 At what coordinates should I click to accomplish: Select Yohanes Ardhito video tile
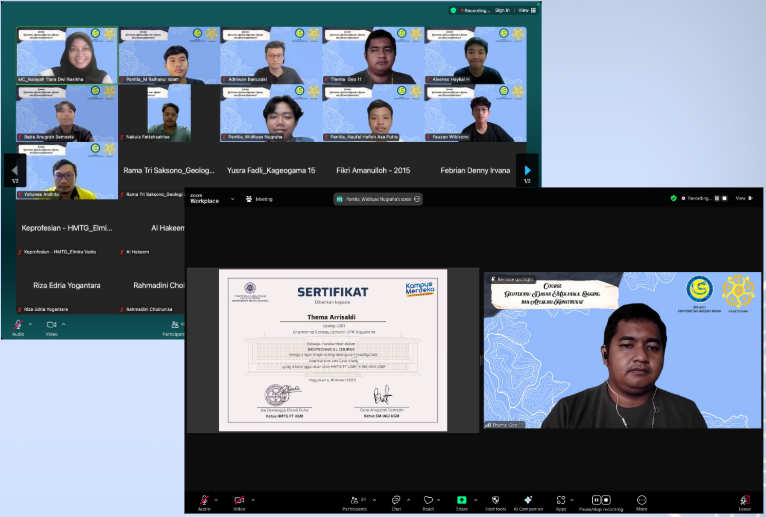[67, 171]
